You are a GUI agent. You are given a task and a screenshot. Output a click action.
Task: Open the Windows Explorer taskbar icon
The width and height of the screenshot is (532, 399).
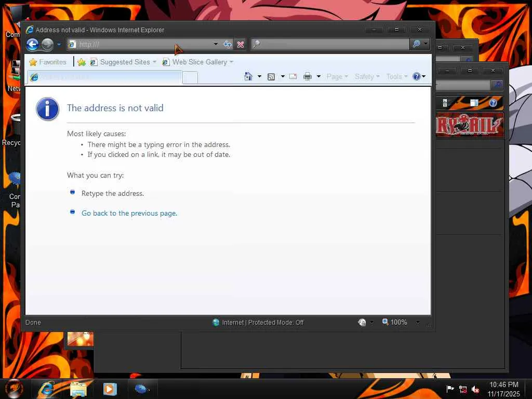click(78, 389)
